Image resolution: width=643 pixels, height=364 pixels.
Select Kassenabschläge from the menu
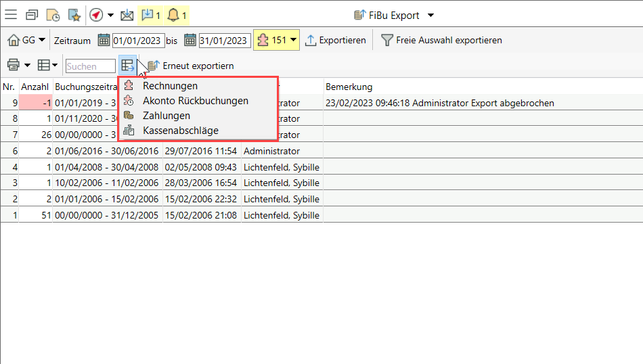point(180,131)
